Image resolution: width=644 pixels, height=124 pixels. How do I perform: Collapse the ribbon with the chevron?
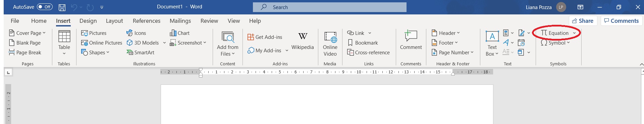coord(641,64)
